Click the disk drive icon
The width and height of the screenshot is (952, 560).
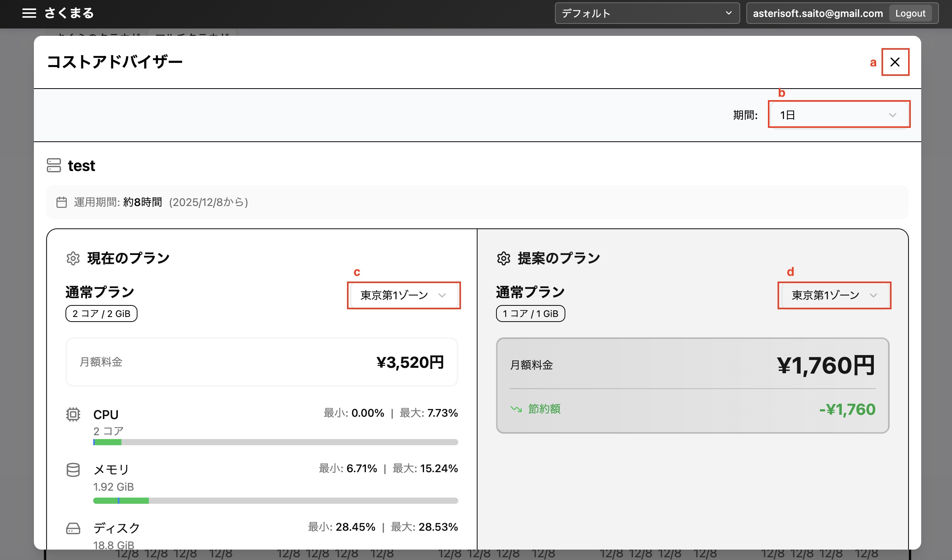(x=73, y=528)
